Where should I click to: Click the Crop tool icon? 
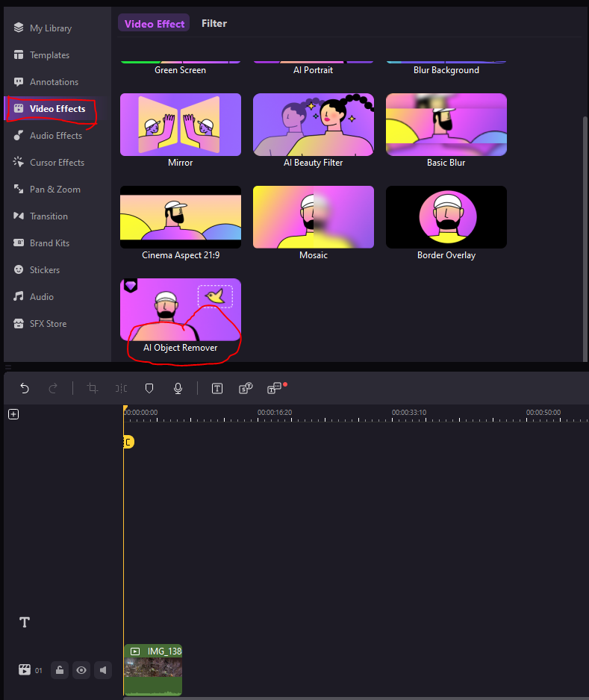[93, 388]
